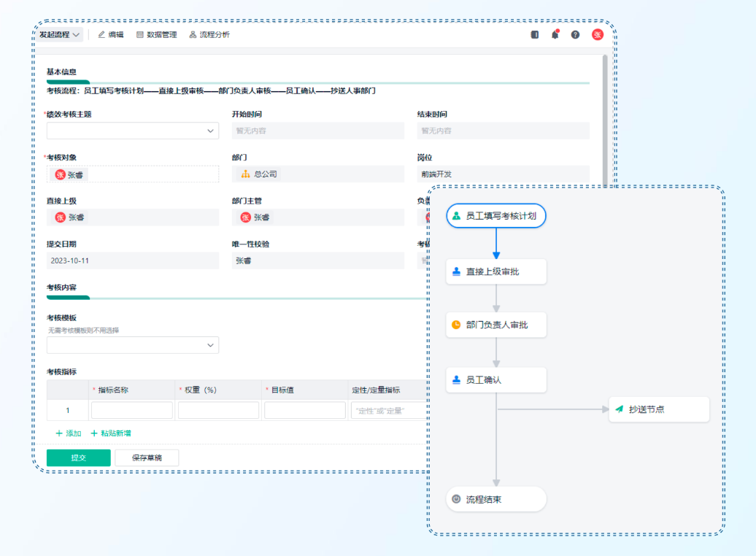
Task: Select the 考核对象 member field with 张睿
Action: coord(133,174)
